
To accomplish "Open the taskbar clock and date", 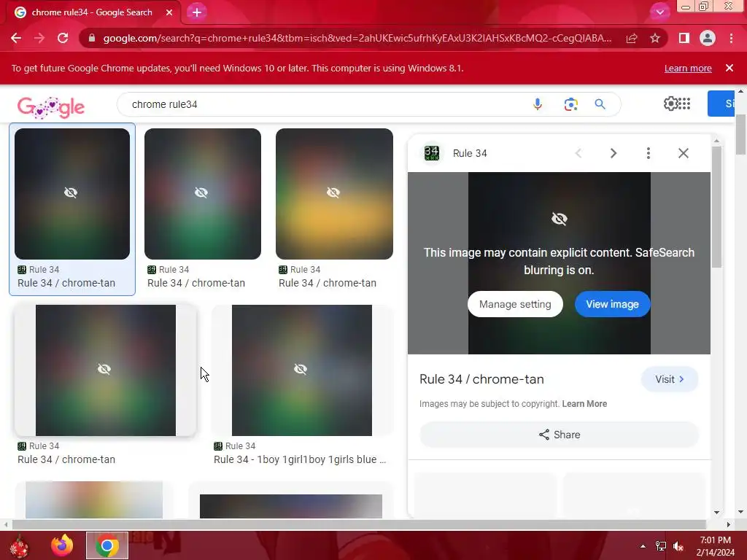I will (x=715, y=546).
